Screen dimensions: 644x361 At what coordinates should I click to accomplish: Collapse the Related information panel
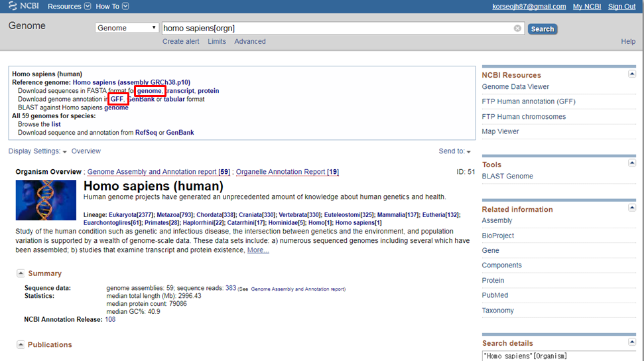(x=632, y=208)
